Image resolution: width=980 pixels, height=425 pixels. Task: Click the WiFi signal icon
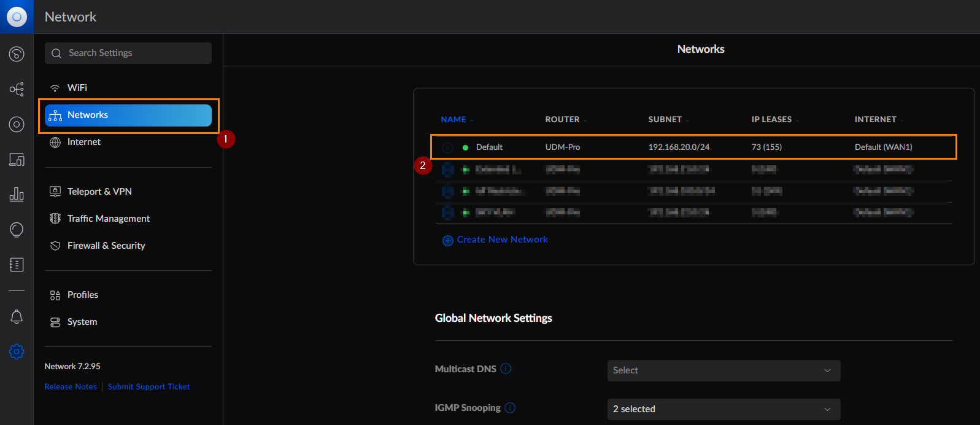coord(55,88)
